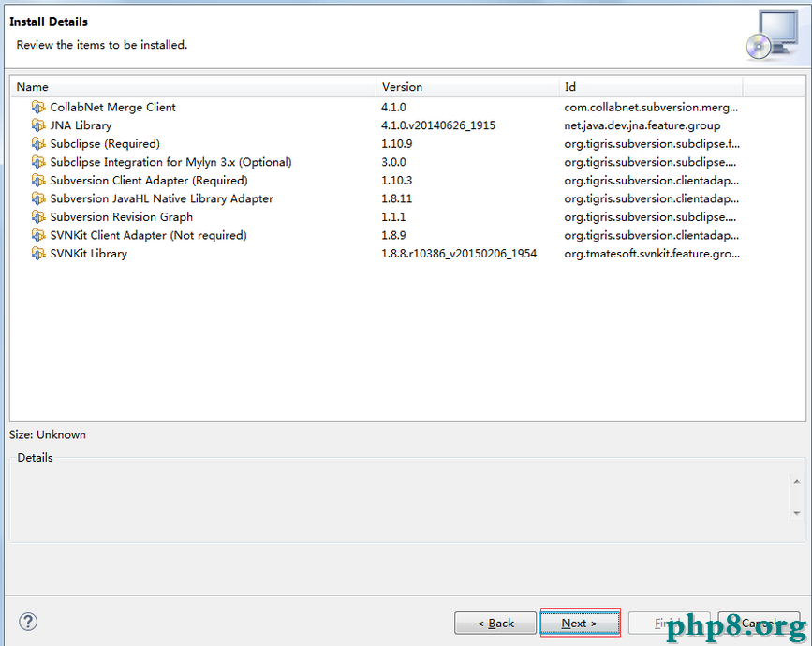
Task: Click the JNA Library feature icon
Action: pyautogui.click(x=37, y=125)
